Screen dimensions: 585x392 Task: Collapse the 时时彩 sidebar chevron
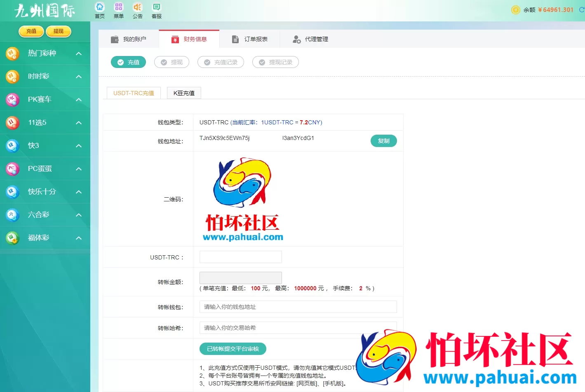79,77
